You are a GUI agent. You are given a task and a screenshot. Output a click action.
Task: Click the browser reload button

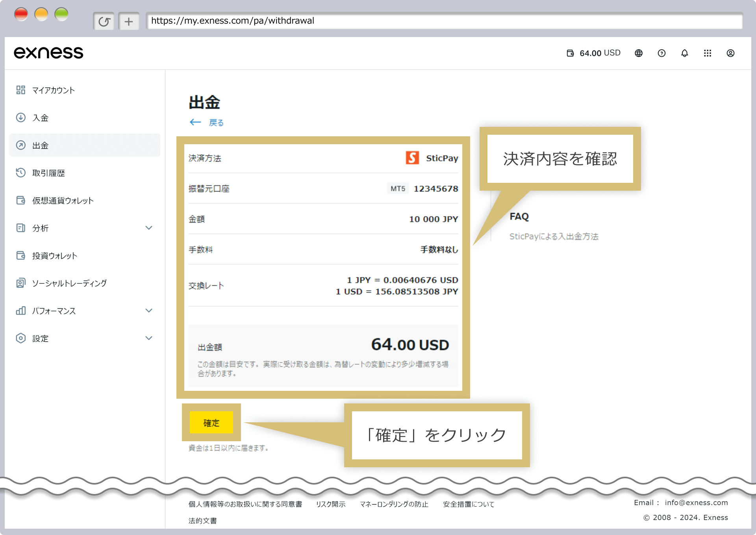tap(104, 21)
